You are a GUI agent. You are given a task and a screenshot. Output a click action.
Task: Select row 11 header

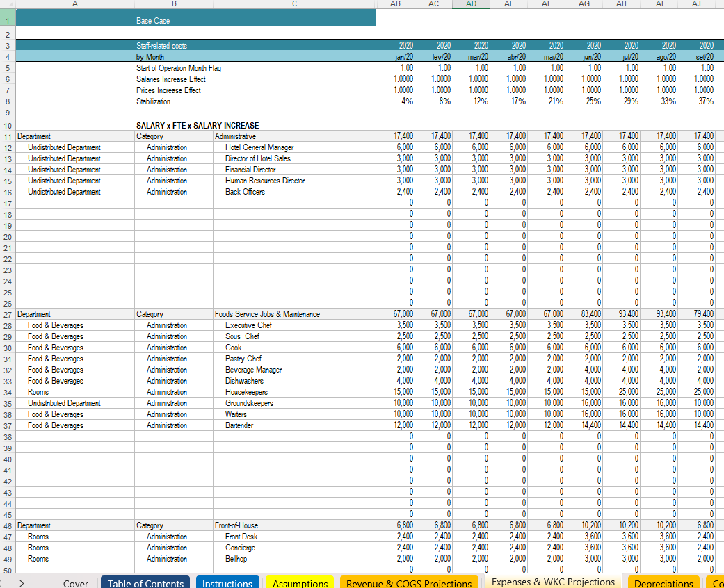(7, 136)
